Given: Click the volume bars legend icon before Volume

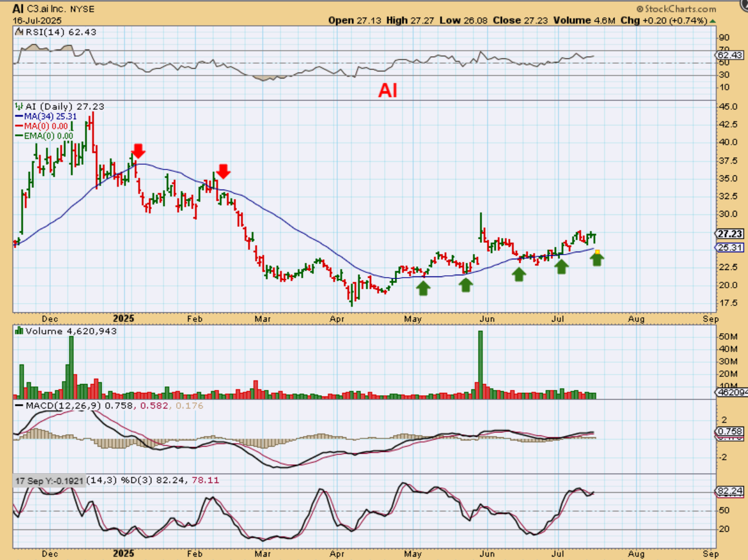Looking at the screenshot, I should [x=19, y=331].
